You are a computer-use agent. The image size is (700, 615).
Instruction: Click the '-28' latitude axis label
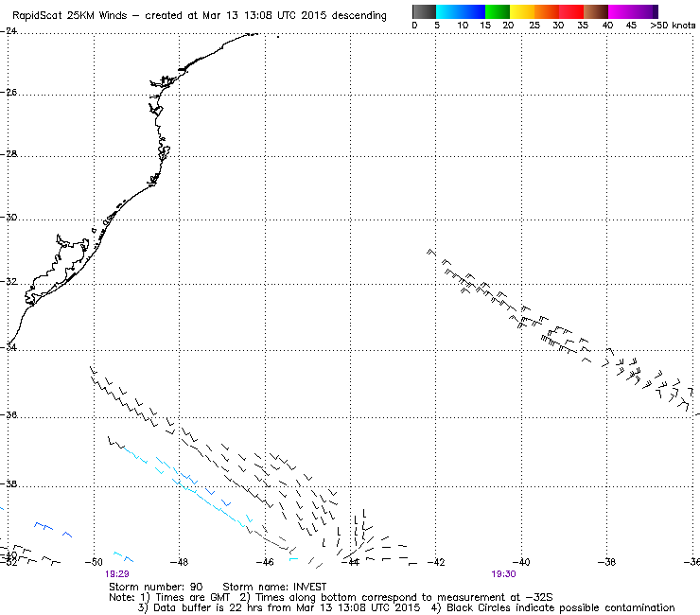[x=9, y=153]
